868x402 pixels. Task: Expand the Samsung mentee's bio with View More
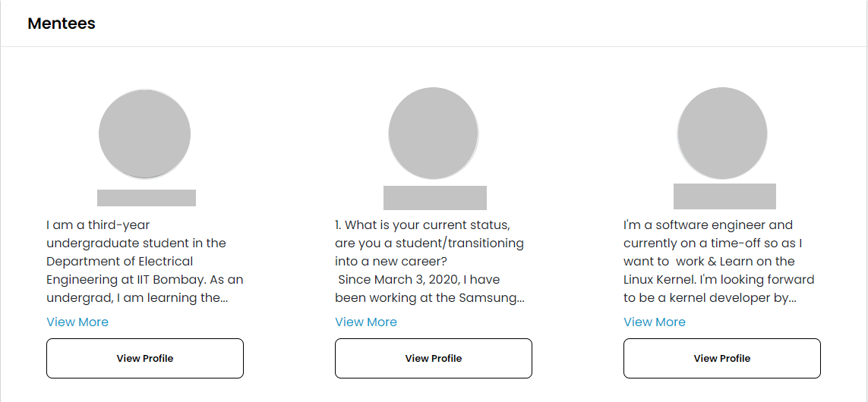tap(366, 322)
